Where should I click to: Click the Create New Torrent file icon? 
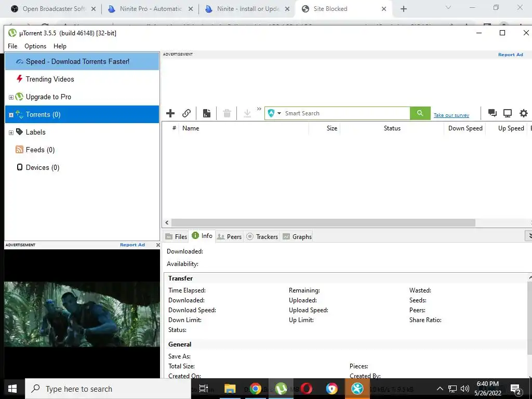207,113
